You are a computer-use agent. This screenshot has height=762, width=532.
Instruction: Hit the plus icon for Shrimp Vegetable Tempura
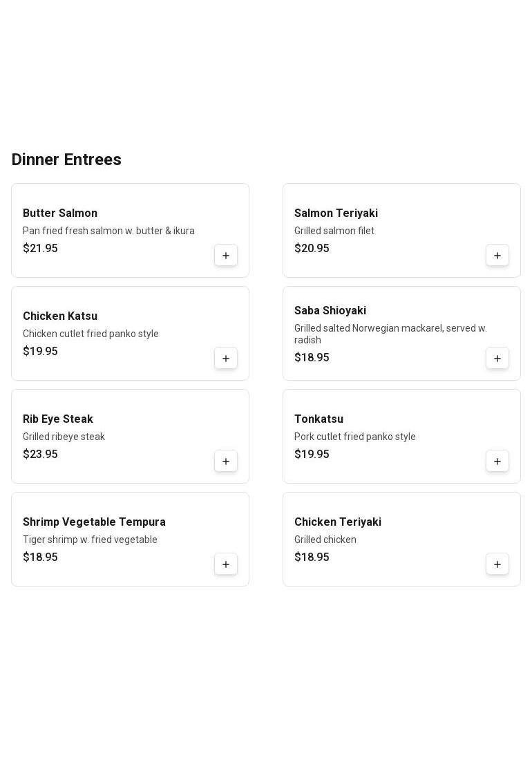[226, 564]
